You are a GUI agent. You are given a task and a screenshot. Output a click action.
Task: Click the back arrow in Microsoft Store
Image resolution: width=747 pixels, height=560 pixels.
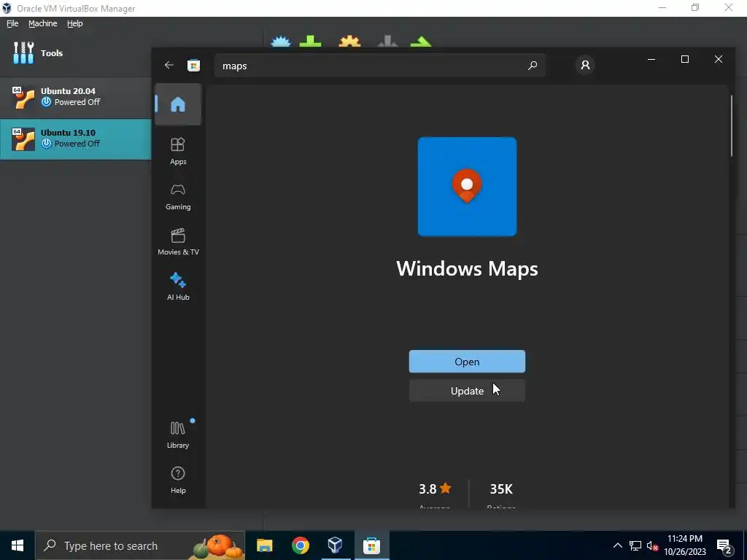point(169,65)
